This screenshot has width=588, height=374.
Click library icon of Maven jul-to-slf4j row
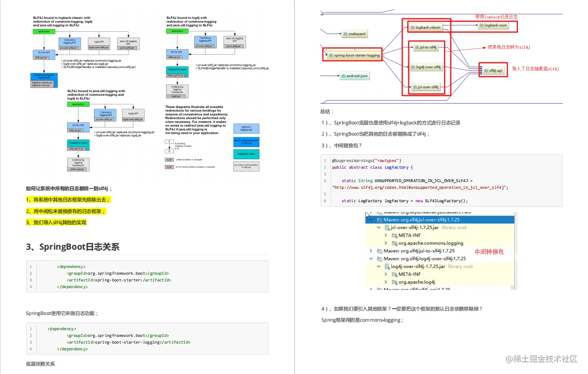pyautogui.click(x=379, y=251)
